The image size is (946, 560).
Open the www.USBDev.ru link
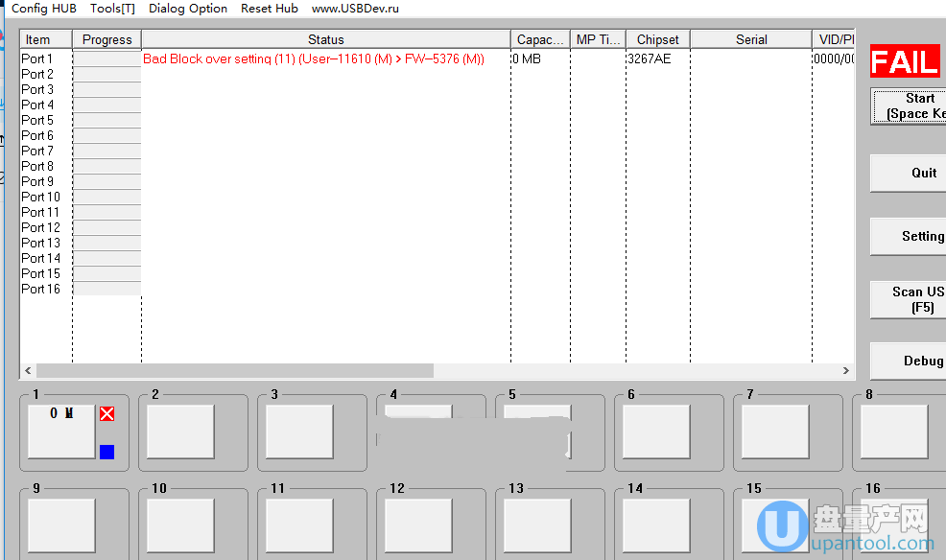pos(355,9)
